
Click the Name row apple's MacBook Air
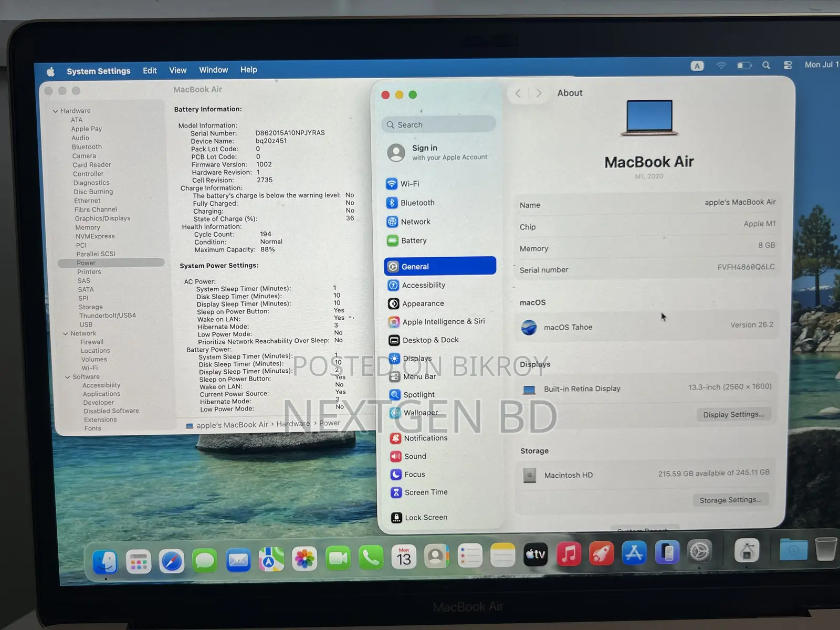(647, 204)
